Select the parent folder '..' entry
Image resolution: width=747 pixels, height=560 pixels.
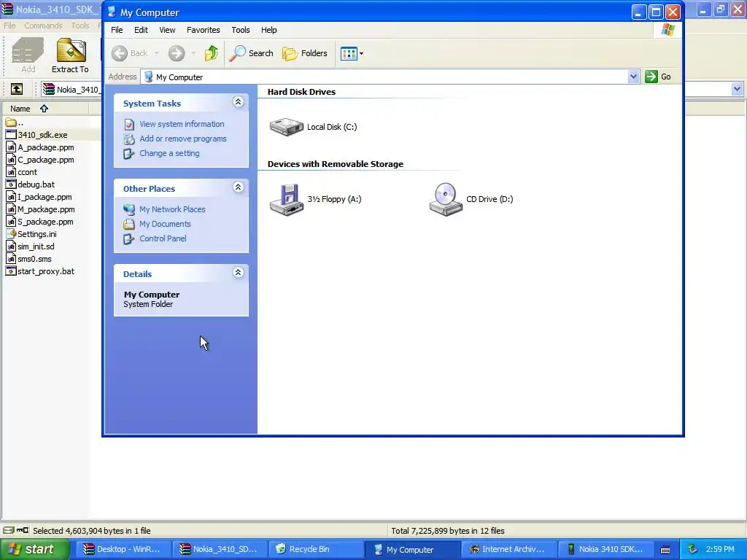tap(15, 122)
